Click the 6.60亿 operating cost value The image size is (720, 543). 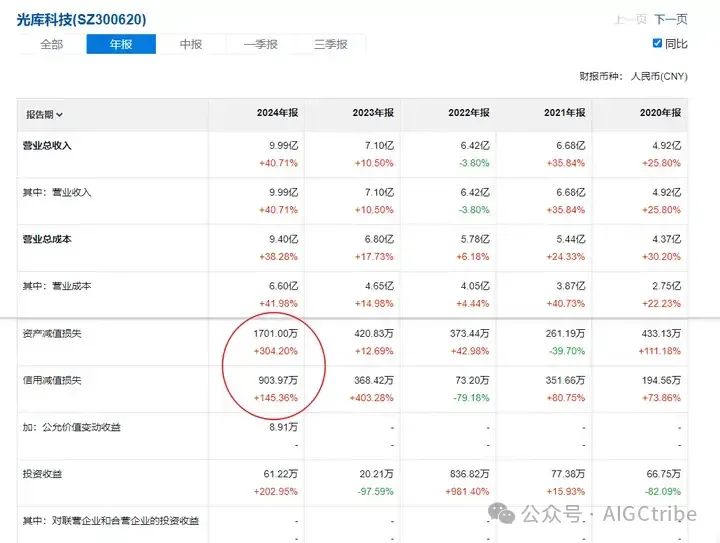tap(283, 286)
